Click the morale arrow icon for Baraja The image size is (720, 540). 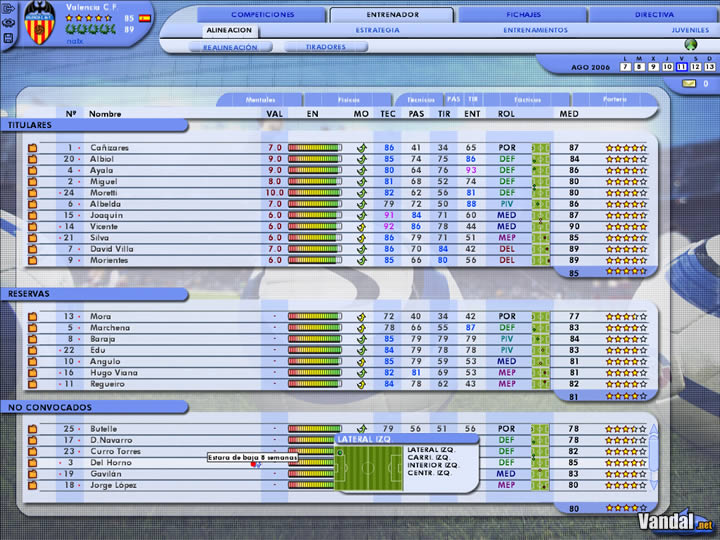tap(362, 339)
